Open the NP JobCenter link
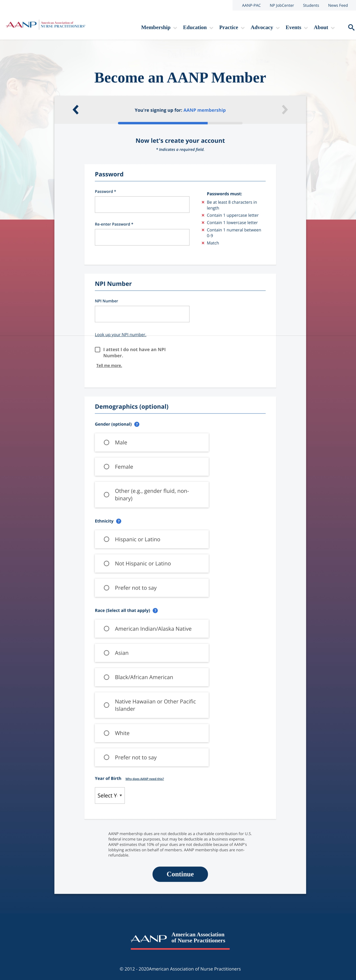This screenshot has height=980, width=356. (x=281, y=5)
